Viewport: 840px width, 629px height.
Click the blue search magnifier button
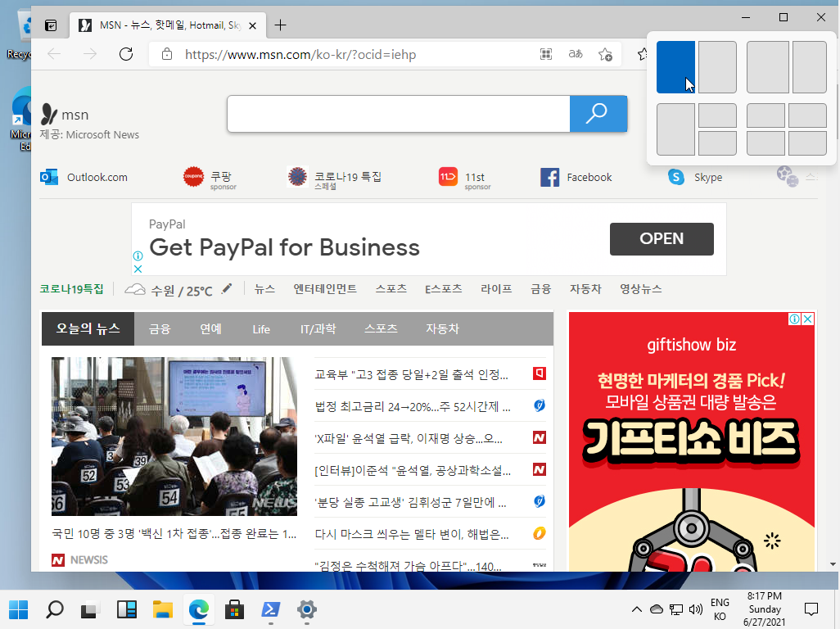click(598, 114)
